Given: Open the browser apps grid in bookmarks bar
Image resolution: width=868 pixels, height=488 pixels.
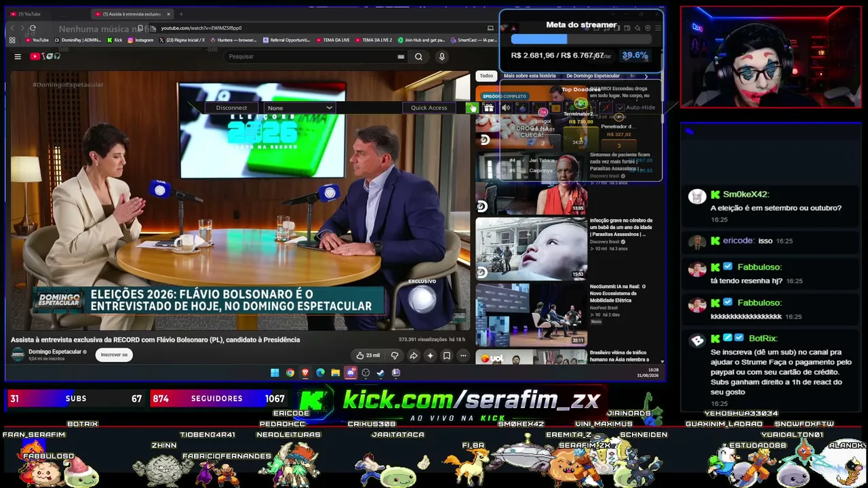Looking at the screenshot, I should pos(12,40).
